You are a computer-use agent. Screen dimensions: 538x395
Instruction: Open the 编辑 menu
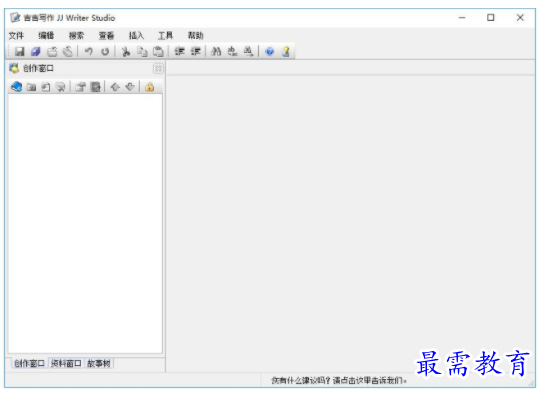tap(46, 35)
